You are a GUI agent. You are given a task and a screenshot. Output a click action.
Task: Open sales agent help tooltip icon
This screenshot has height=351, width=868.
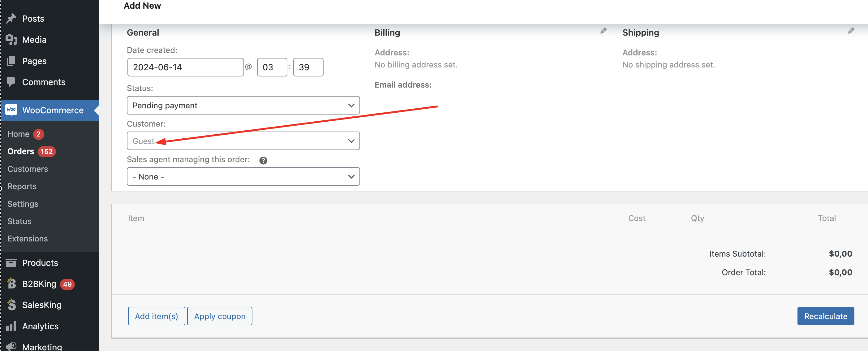coord(263,161)
